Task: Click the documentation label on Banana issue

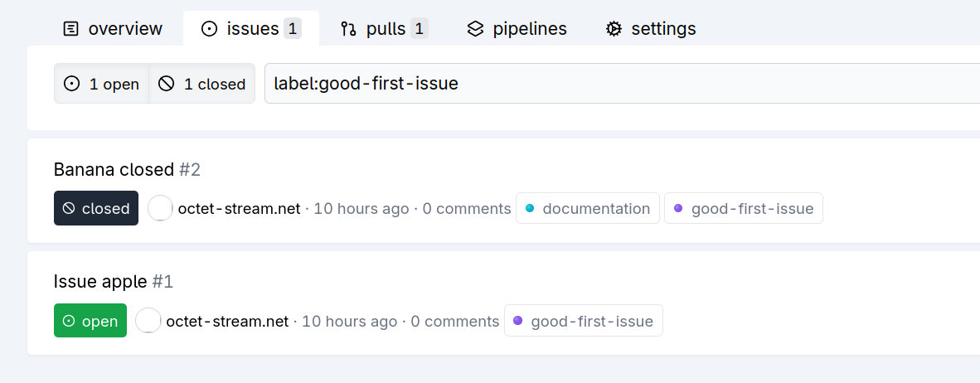Action: 588,209
